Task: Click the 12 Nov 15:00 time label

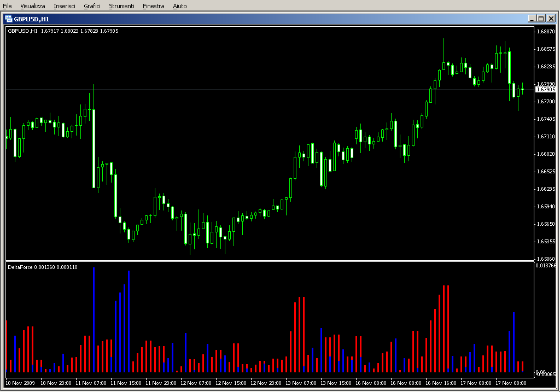Action: pyautogui.click(x=231, y=383)
